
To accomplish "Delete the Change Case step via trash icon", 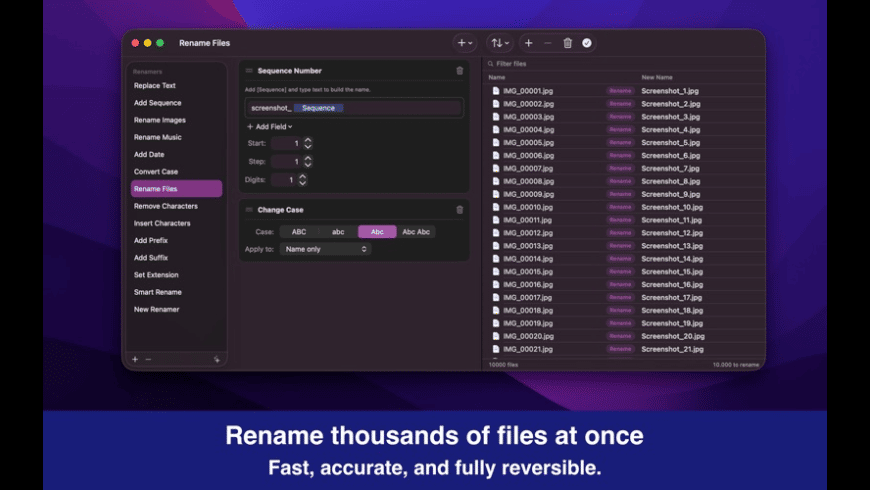I will click(459, 210).
